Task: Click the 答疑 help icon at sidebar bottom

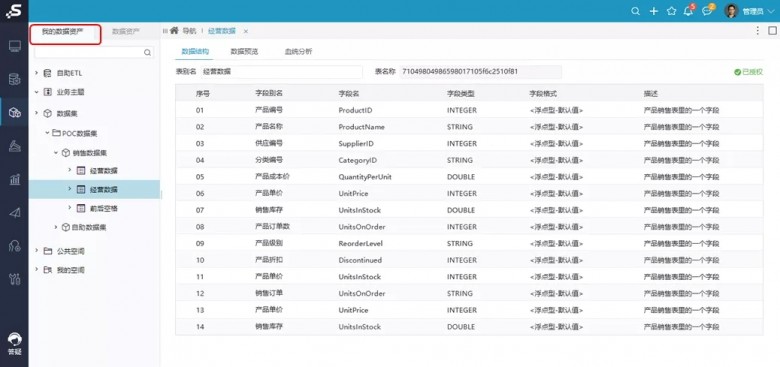Action: [14, 344]
